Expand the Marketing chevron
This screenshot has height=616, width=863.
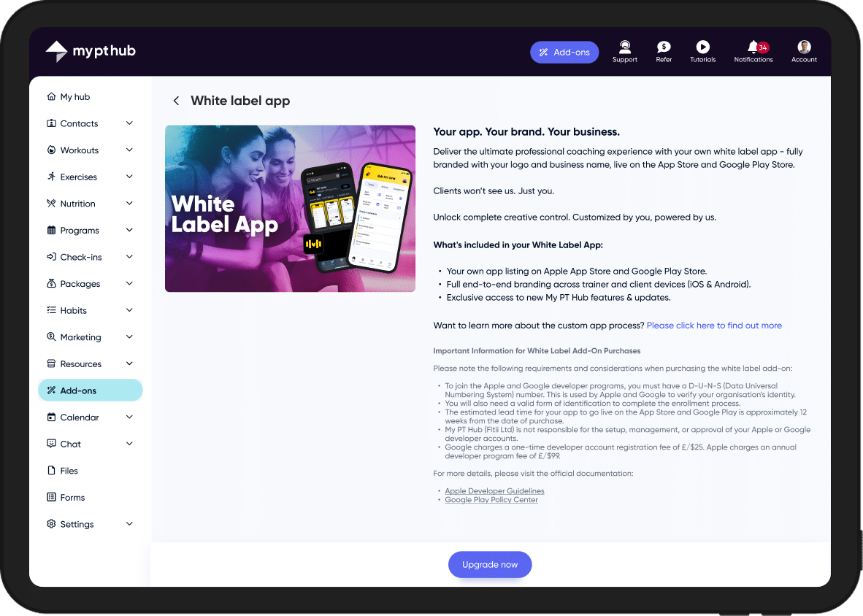pos(129,337)
